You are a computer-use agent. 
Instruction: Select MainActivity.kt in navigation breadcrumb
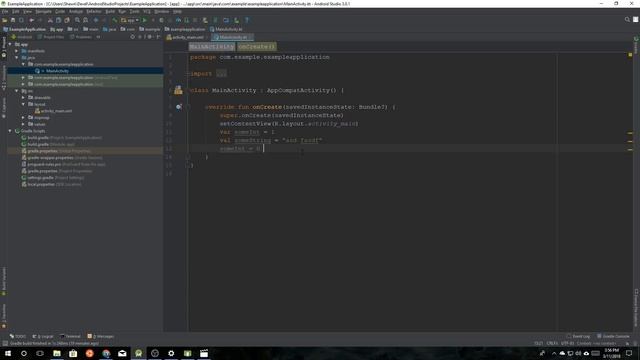click(226, 29)
